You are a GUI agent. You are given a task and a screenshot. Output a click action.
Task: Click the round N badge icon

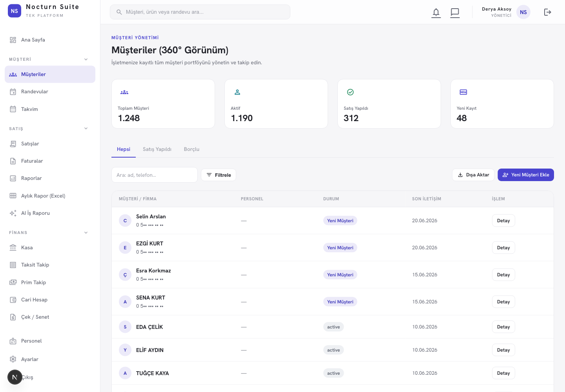15,377
